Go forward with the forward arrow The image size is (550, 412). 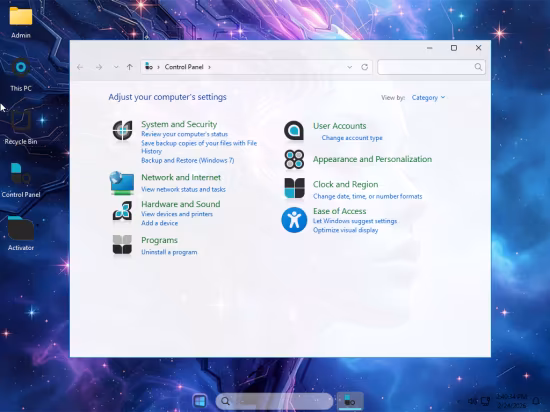99,67
